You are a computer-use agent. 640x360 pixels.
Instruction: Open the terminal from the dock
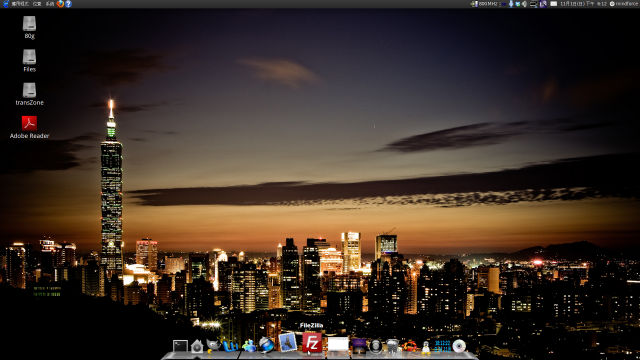click(x=180, y=346)
